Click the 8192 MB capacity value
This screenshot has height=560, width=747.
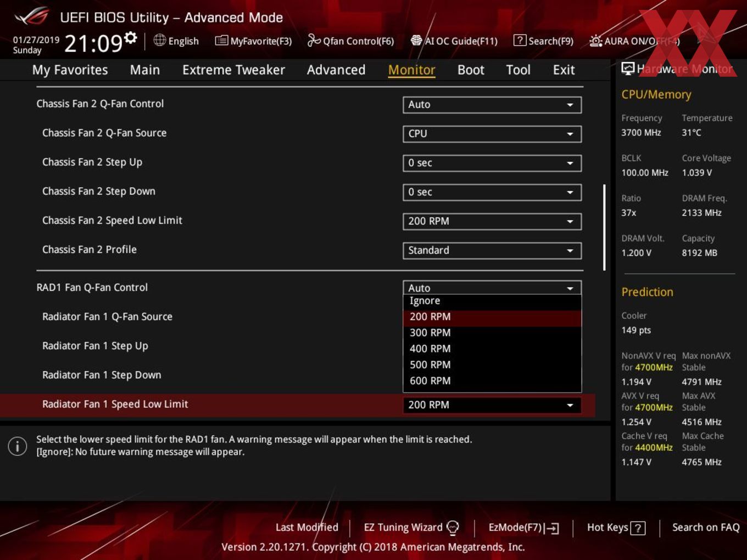(x=699, y=253)
